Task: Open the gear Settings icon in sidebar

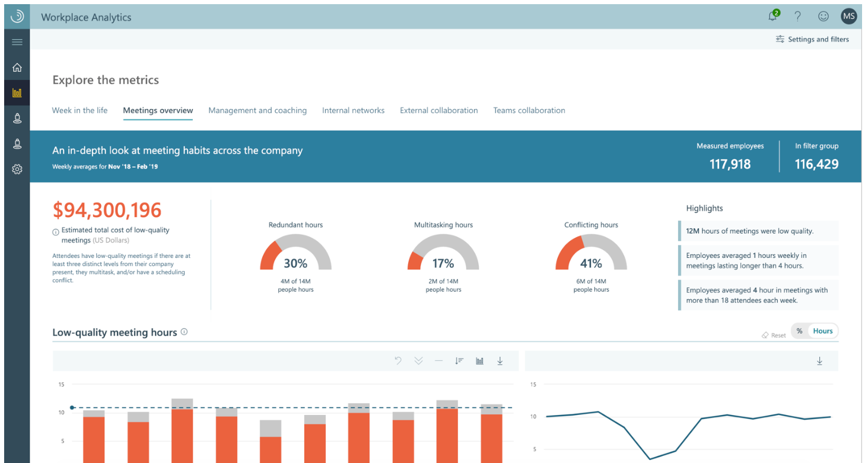Action: tap(17, 170)
